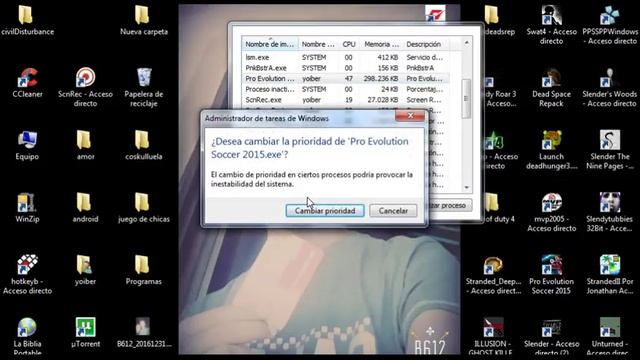Click the process list scrollbar thumb

point(466,99)
